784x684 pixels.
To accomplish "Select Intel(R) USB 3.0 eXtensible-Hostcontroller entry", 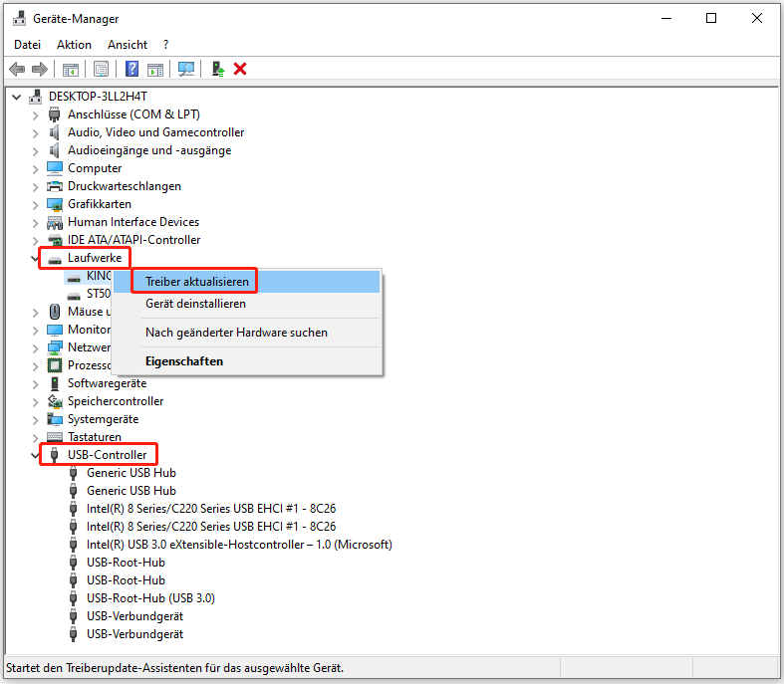I will point(239,544).
